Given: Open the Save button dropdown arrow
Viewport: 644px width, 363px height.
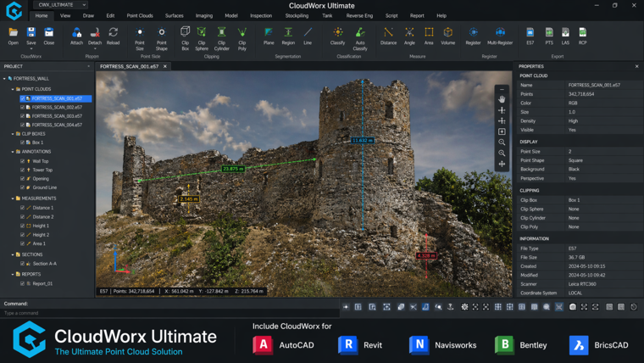Looking at the screenshot, I should [x=31, y=48].
